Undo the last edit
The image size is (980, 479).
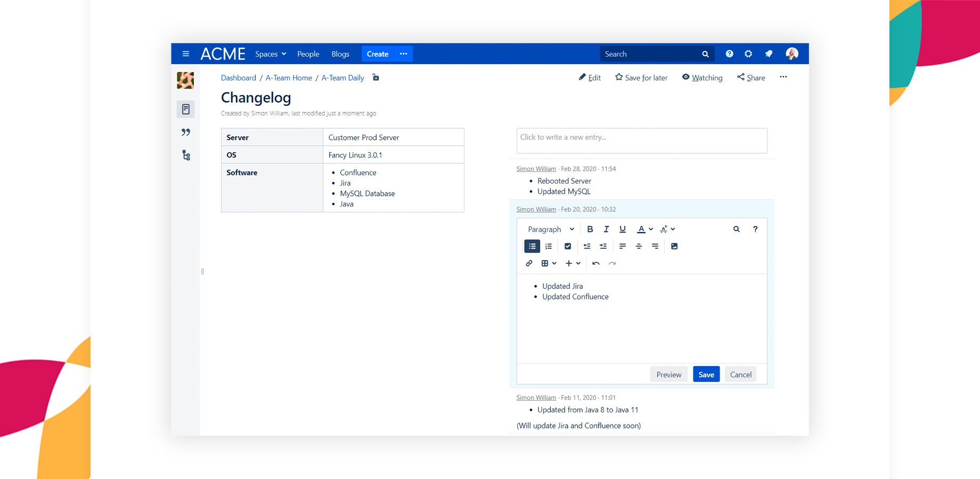596,263
